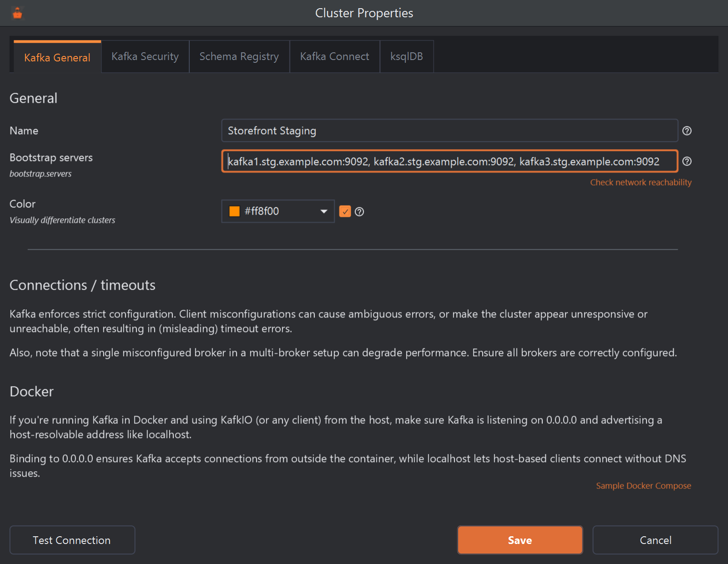Open help icon beside the color checkbox
728x564 pixels.
[359, 212]
